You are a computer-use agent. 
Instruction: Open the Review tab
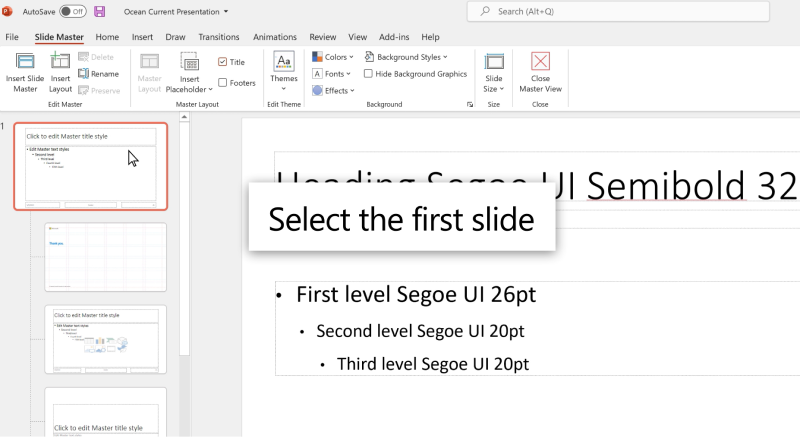point(323,37)
